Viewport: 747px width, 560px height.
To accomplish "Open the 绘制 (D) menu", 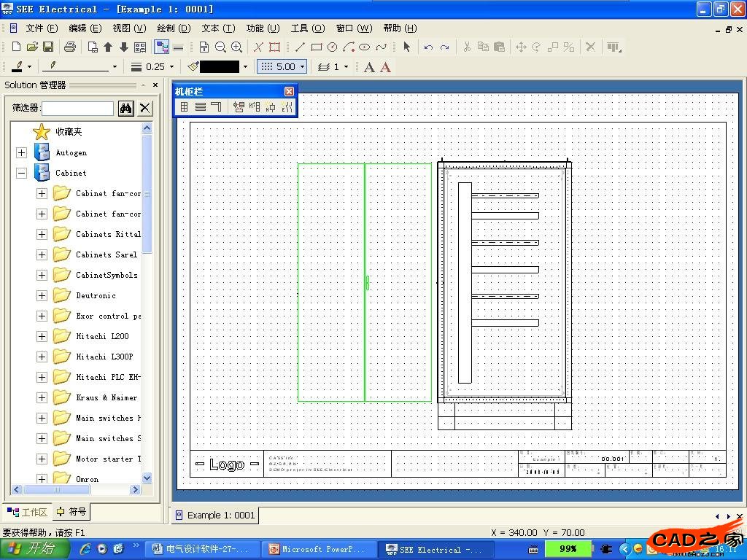I will pos(174,28).
